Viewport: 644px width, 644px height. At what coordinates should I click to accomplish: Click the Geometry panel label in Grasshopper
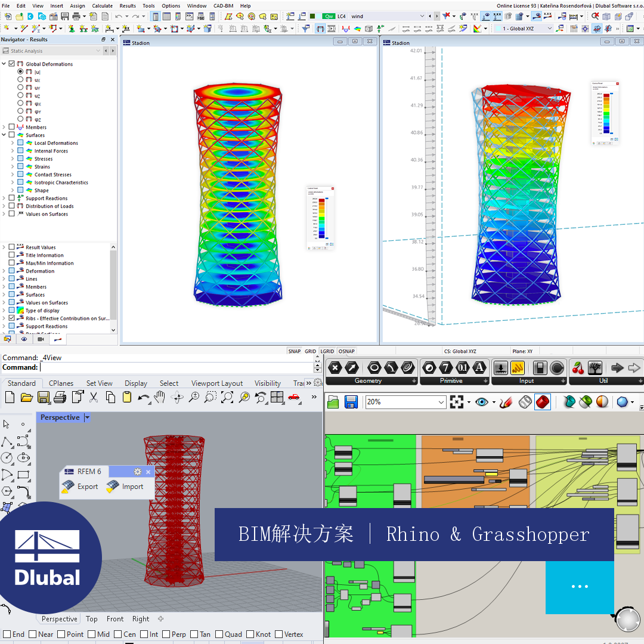click(x=368, y=380)
